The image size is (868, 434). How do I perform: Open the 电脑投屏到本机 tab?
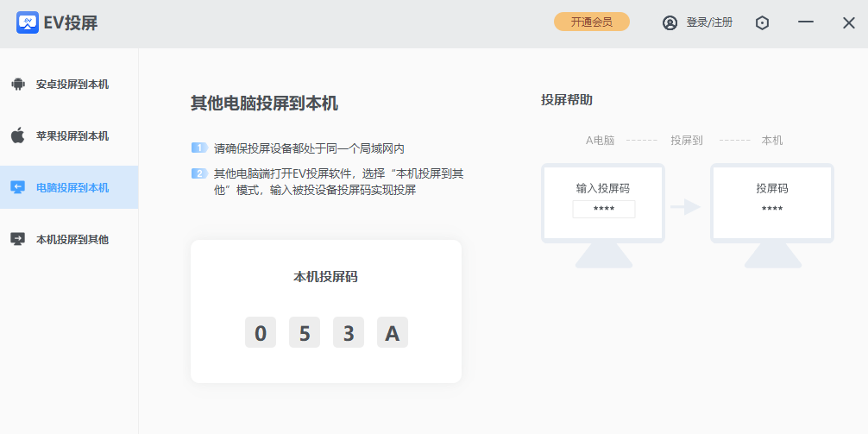(72, 187)
